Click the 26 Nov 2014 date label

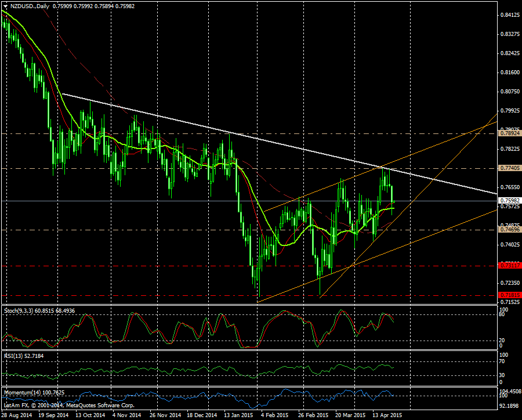(x=165, y=415)
